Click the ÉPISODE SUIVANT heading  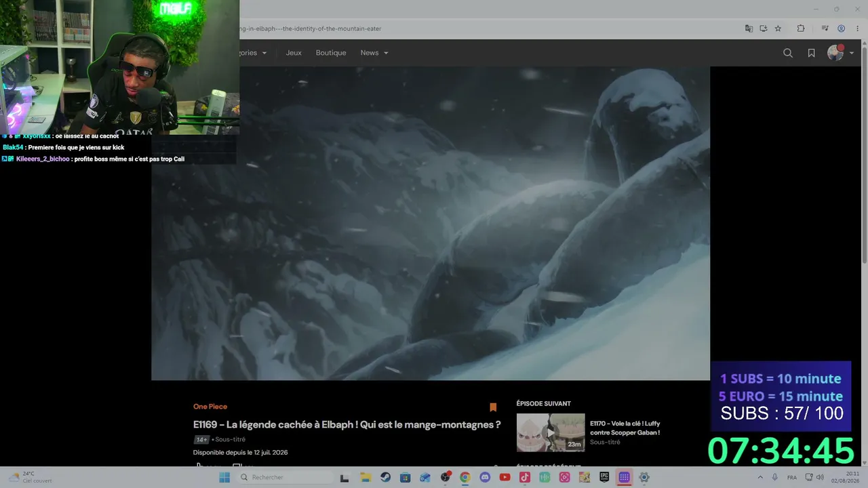(x=544, y=404)
